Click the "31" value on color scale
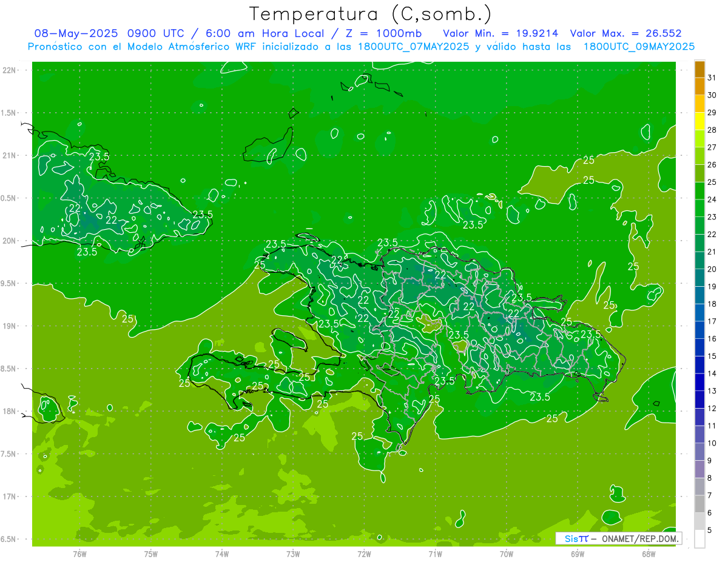 (712, 78)
